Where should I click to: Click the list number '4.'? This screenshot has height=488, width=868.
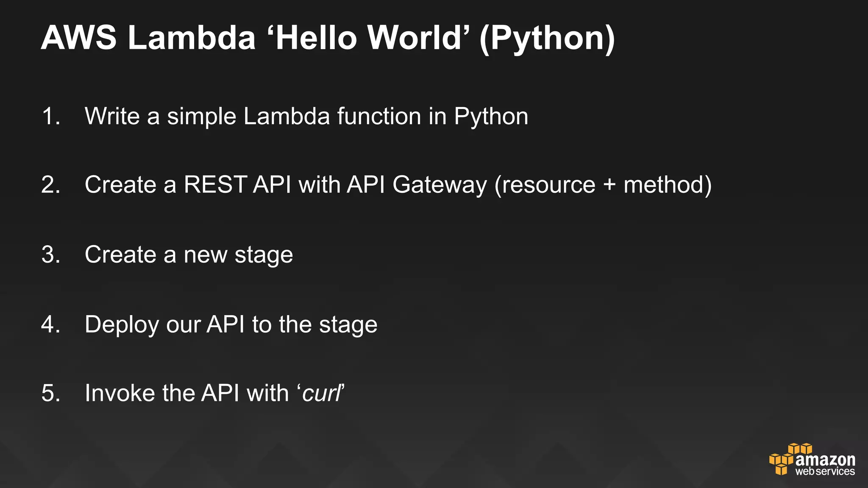51,324
